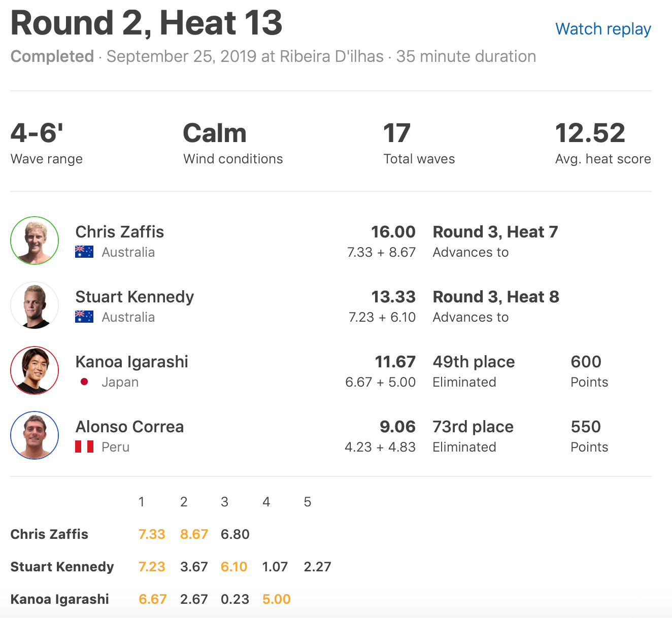Select the Kanoa Igarashi name in results
This screenshot has height=618, width=672.
131,362
